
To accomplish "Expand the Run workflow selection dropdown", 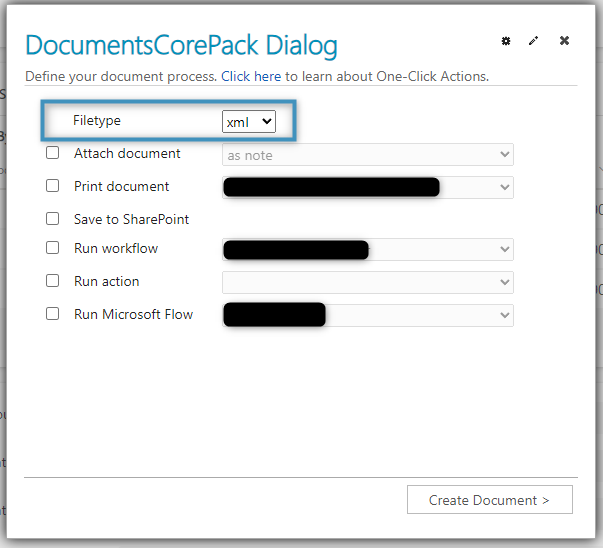I will [x=368, y=249].
